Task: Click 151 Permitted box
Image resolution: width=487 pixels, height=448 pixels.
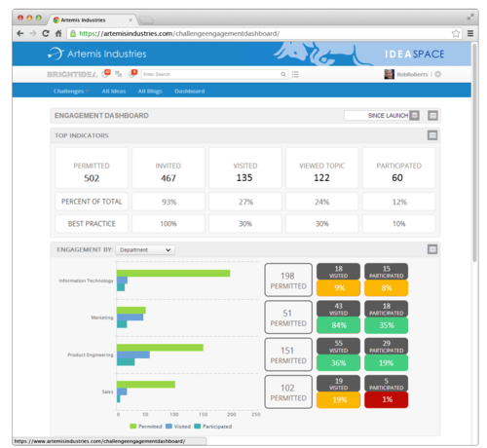Action: click(288, 355)
